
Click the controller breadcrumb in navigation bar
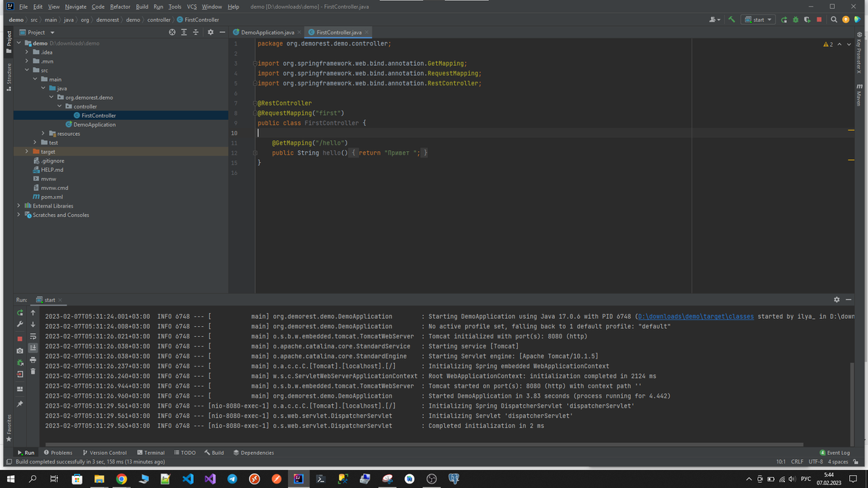(x=159, y=20)
